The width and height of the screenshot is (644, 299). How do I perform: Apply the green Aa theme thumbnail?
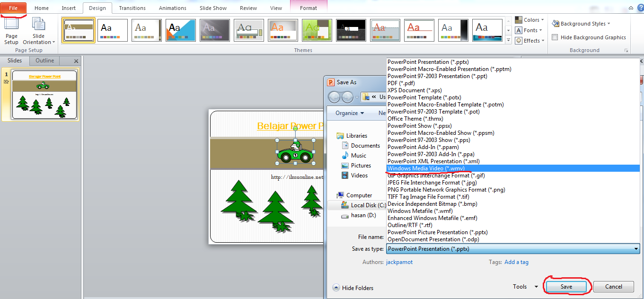click(x=317, y=30)
